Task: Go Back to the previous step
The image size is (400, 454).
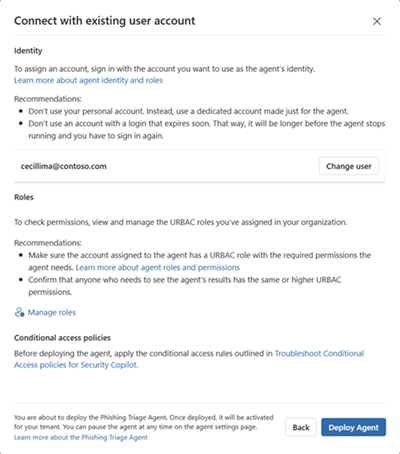Action: 301,427
